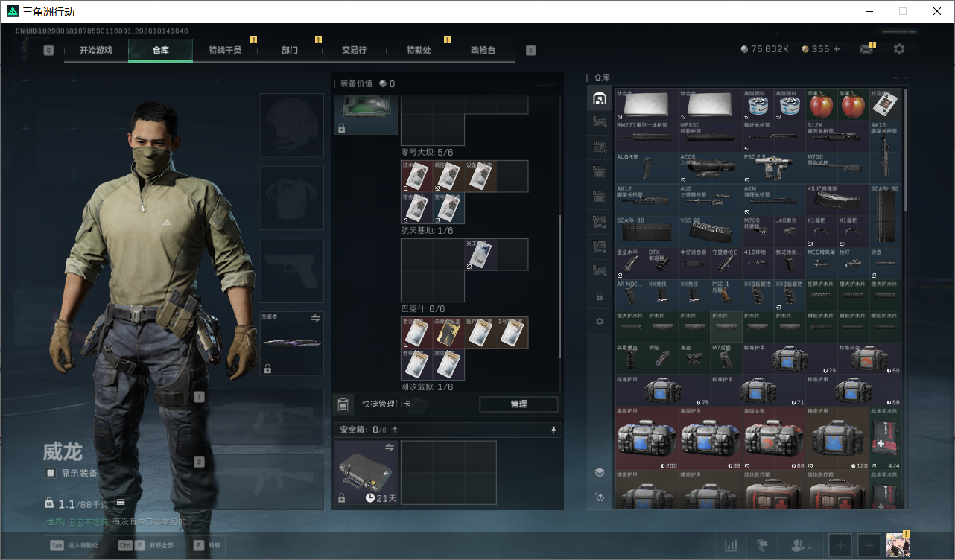Click the stack layers icon in warehouse sidebar

pyautogui.click(x=599, y=472)
